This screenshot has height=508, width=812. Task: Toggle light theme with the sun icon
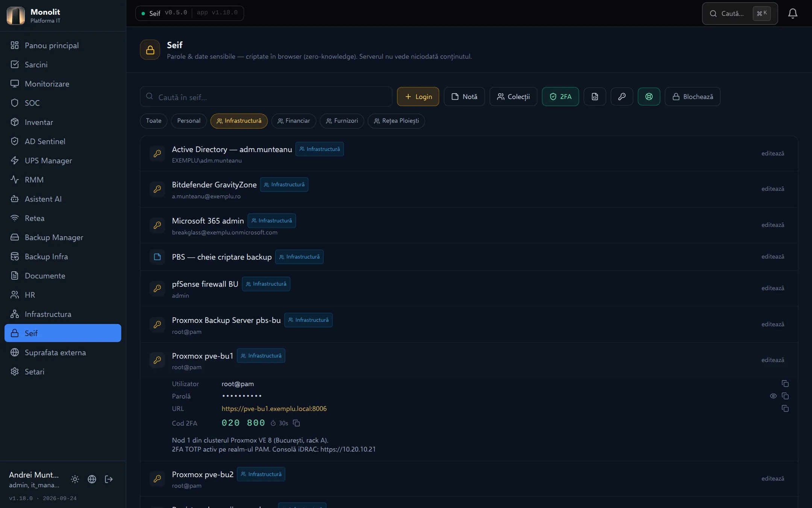click(75, 479)
